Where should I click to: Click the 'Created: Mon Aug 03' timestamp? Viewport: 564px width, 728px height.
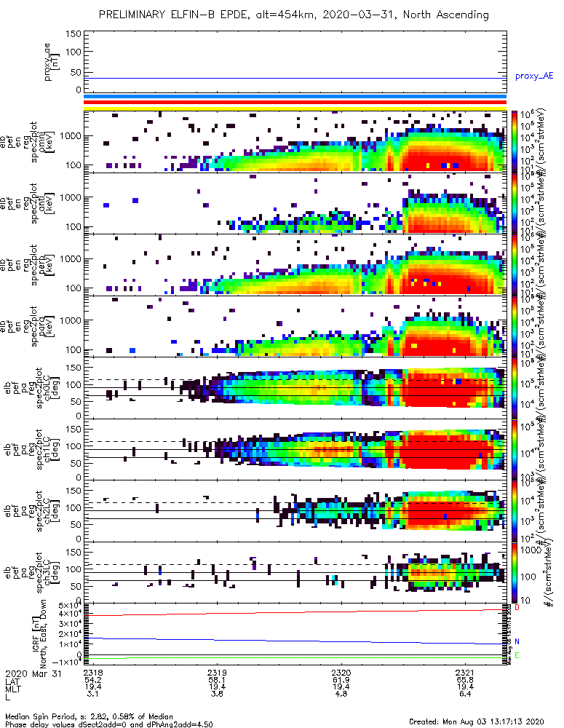tap(476, 721)
